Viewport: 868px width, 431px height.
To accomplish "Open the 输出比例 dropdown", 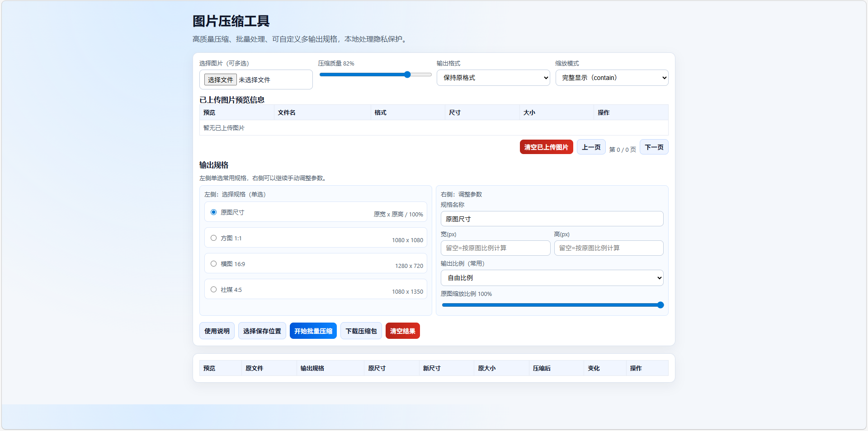I will pos(552,277).
